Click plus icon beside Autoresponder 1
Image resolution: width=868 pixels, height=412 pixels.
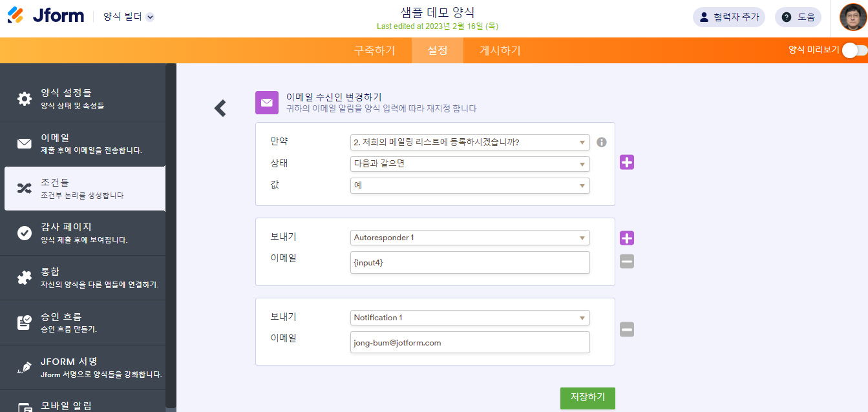point(627,238)
